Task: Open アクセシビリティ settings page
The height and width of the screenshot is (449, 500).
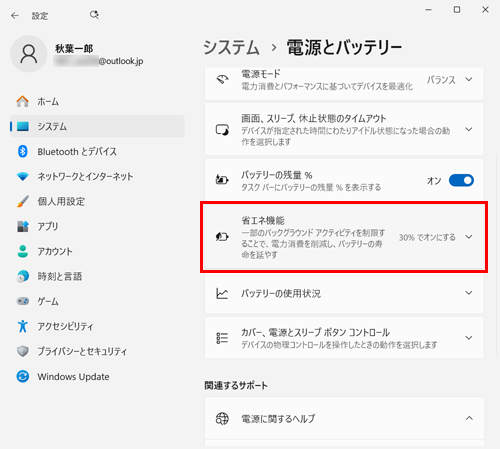Action: (x=97, y=326)
